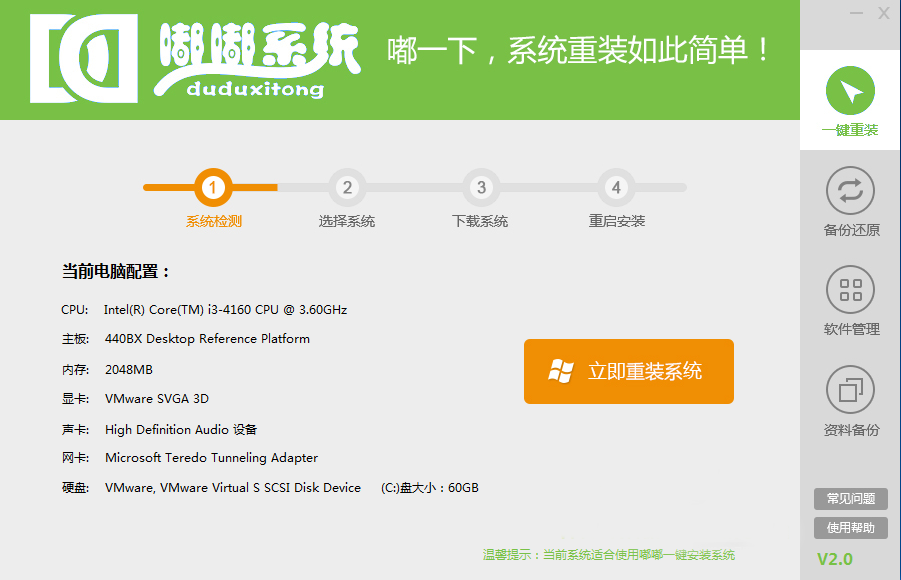The height and width of the screenshot is (580, 901).
Task: Minimize the window with the dash button
Action: pyautogui.click(x=857, y=13)
